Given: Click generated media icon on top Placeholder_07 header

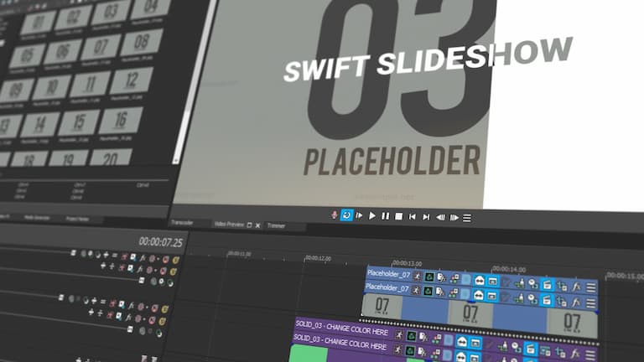Looking at the screenshot, I should click(454, 279).
